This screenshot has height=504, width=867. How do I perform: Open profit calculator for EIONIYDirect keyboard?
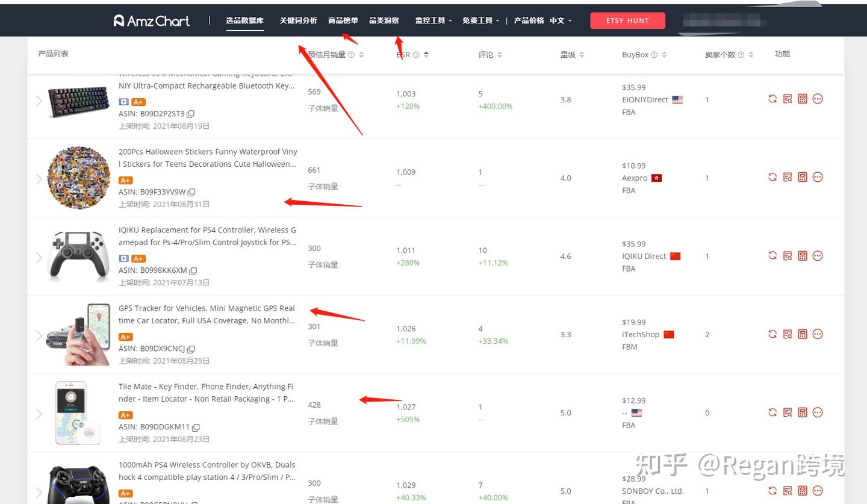[803, 99]
